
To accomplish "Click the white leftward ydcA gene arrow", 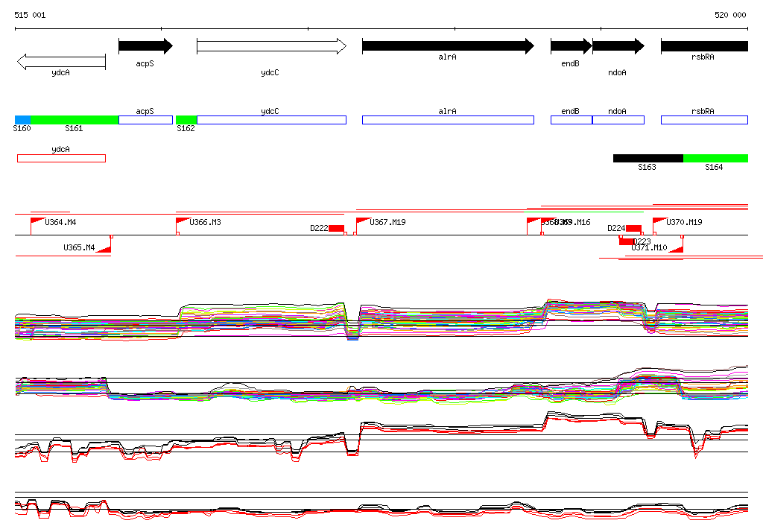I will (61, 62).
